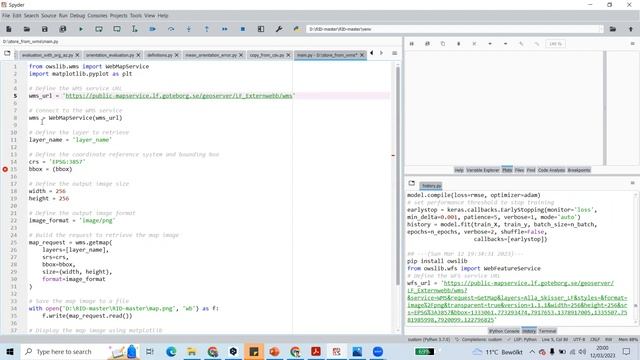640x360 pixels.
Task: Open the PYTHONPATH manager
Action: point(297,29)
